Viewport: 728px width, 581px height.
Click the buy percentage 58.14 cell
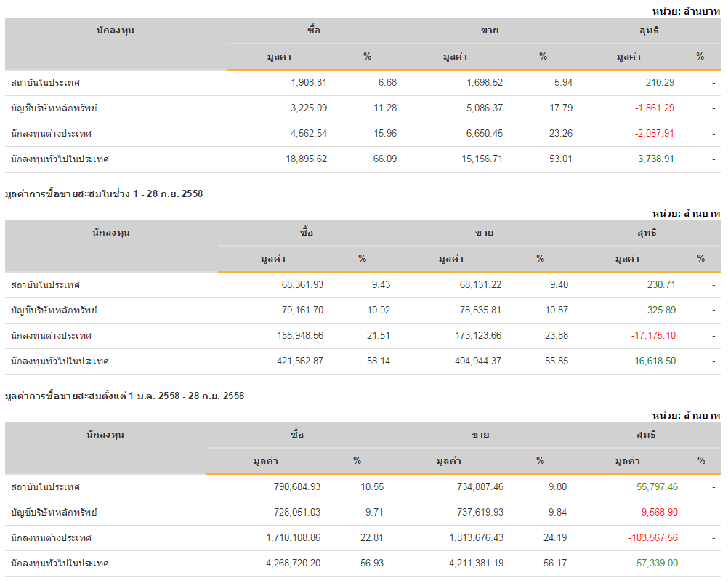pyautogui.click(x=380, y=361)
